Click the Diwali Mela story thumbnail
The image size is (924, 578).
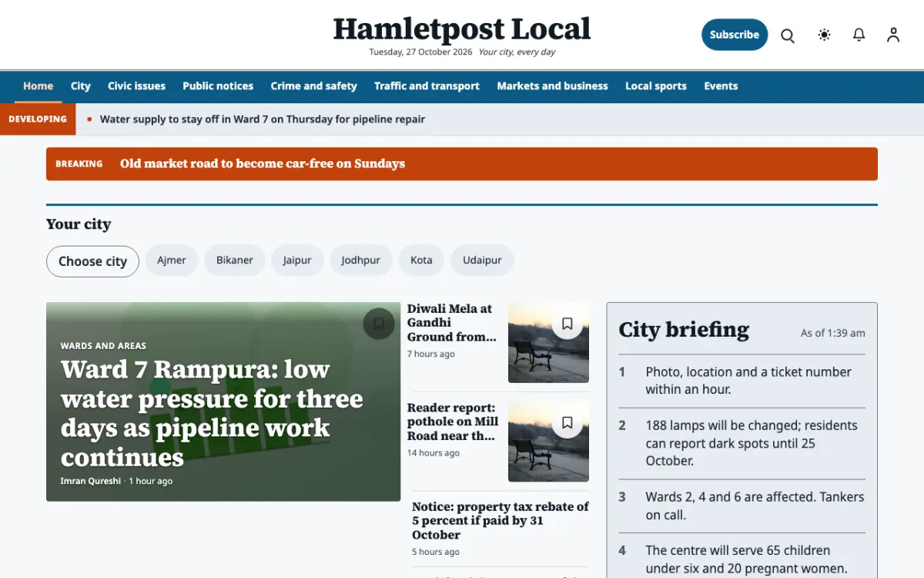[548, 342]
